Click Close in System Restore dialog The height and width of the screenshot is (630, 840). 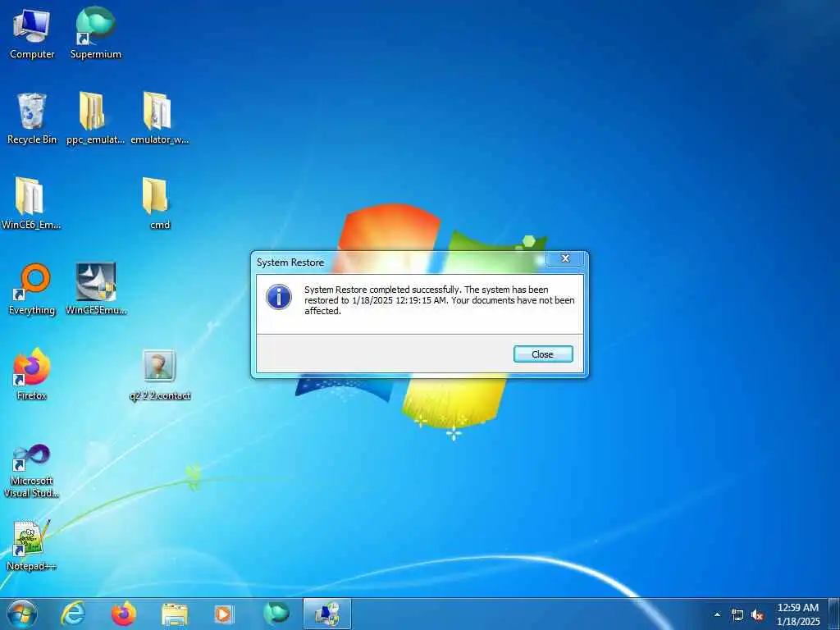pyautogui.click(x=543, y=354)
